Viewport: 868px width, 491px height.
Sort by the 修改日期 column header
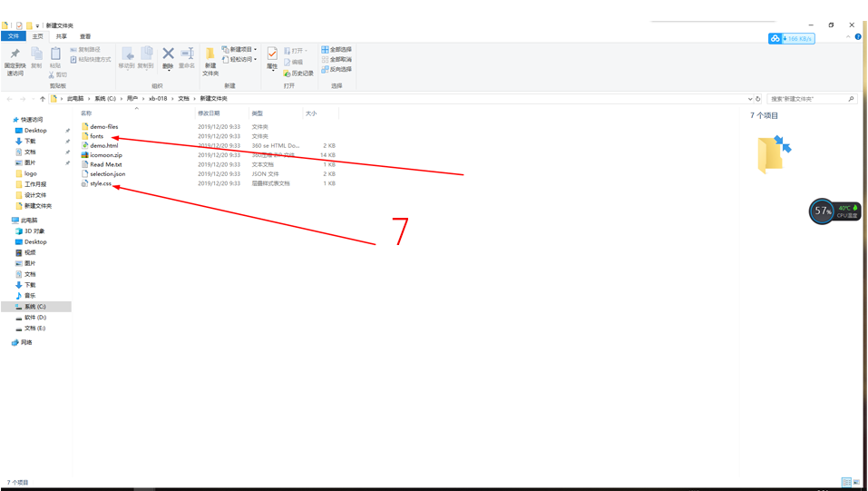[x=209, y=113]
